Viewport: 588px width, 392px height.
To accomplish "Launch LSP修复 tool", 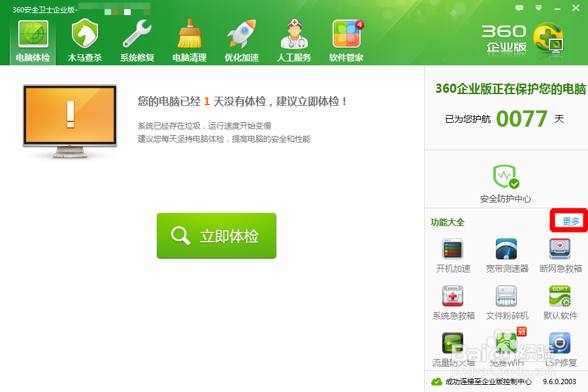I will [x=561, y=350].
